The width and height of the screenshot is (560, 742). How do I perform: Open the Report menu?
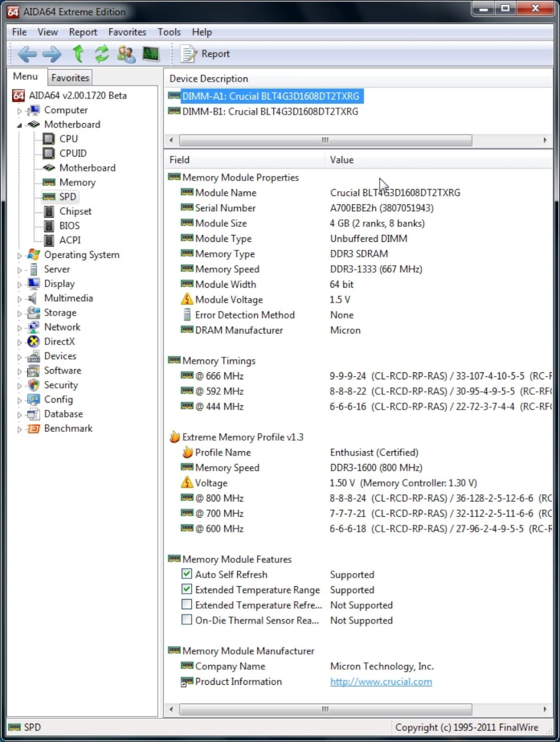[x=83, y=32]
